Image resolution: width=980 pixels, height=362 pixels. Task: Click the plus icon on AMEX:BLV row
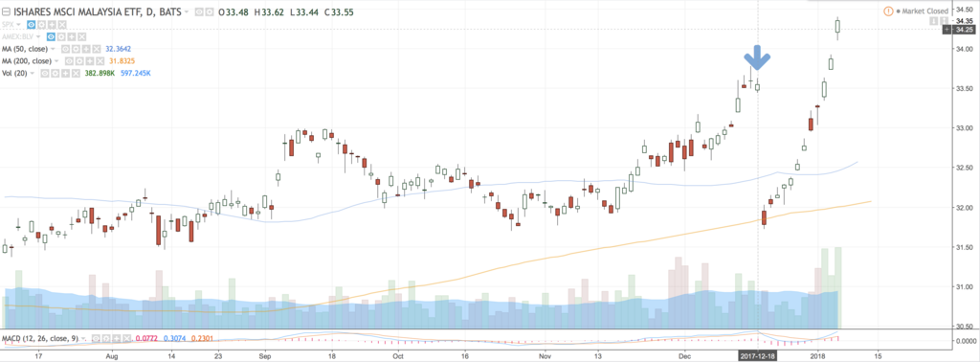(71, 37)
